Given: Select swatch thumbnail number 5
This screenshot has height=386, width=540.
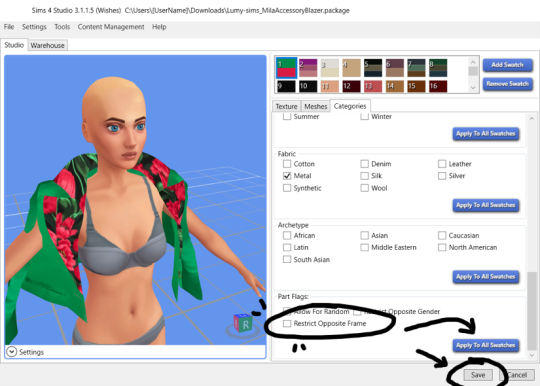Looking at the screenshot, I should click(373, 68).
